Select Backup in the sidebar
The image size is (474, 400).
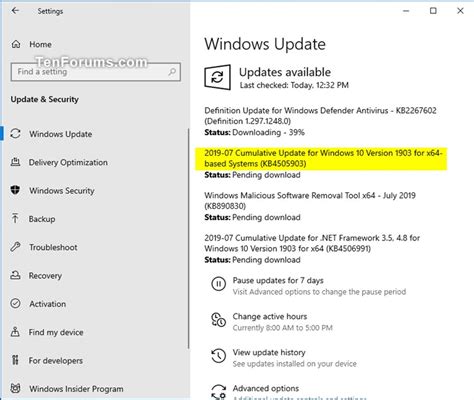(42, 219)
